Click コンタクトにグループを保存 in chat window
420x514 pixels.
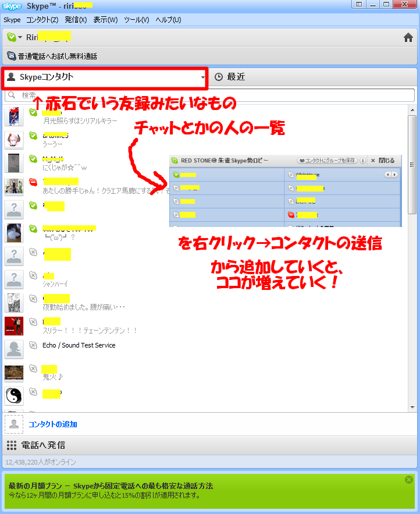pyautogui.click(x=327, y=161)
